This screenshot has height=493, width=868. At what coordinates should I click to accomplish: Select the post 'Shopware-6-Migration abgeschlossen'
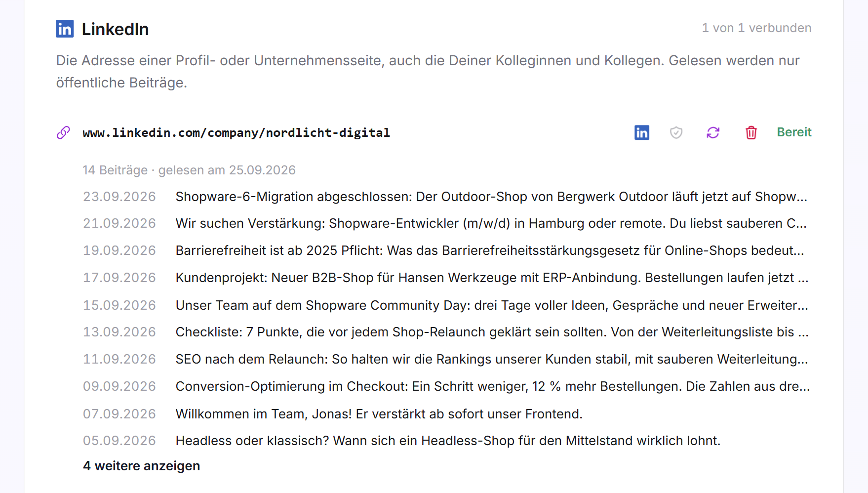(491, 197)
